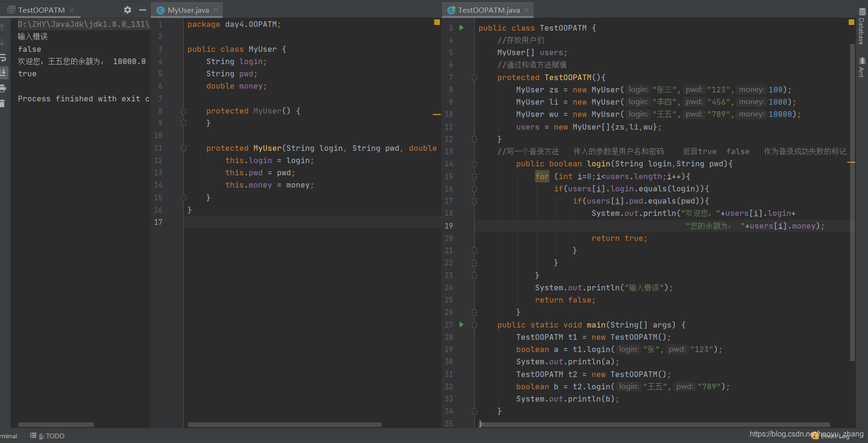Click the fold end marker at TestOOPATM.java line 26

[x=474, y=312]
